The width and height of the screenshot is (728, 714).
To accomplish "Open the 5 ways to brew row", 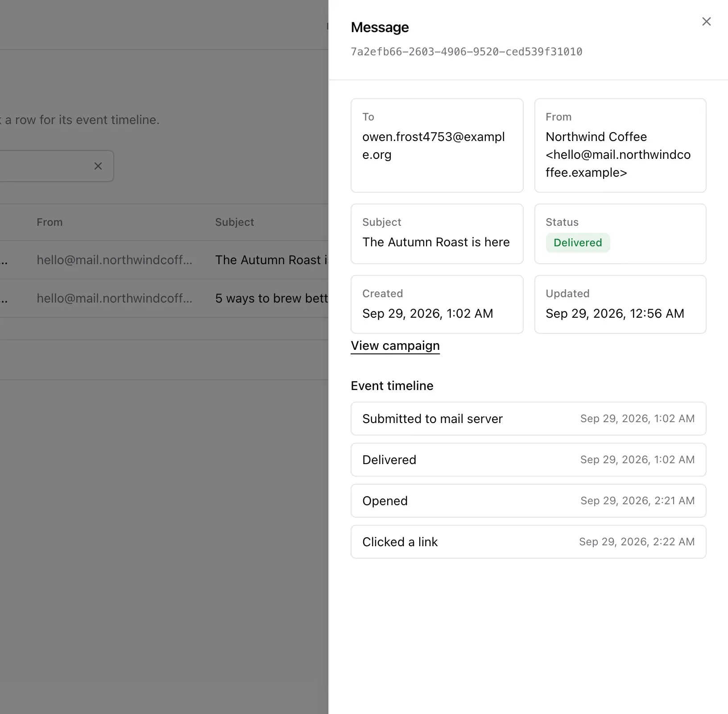I will 164,299.
